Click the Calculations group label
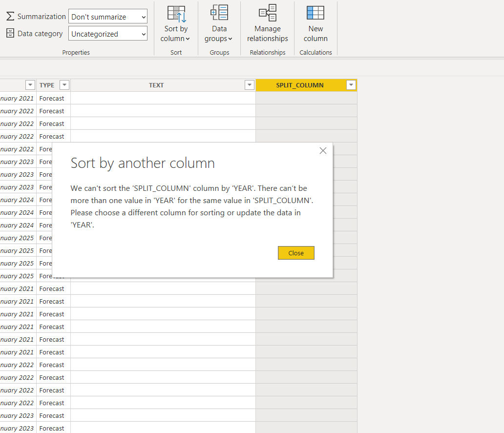Screen dimensions: 504x433 pyautogui.click(x=315, y=52)
